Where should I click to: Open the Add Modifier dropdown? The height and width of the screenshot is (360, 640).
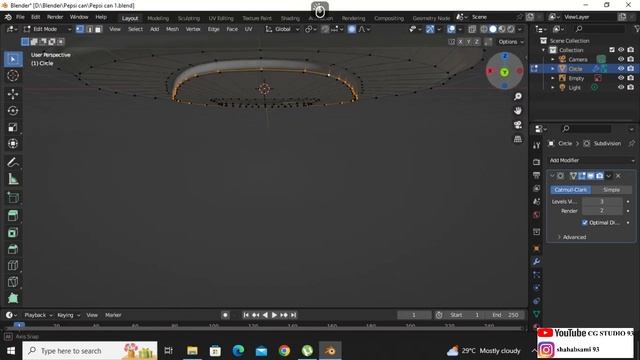pos(591,160)
